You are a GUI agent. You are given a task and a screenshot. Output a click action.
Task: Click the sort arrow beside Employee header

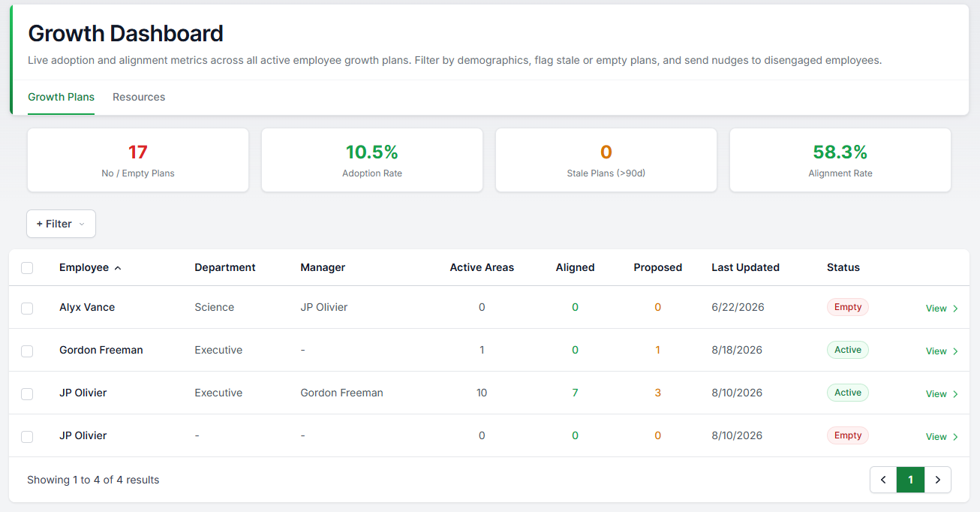pyautogui.click(x=118, y=268)
